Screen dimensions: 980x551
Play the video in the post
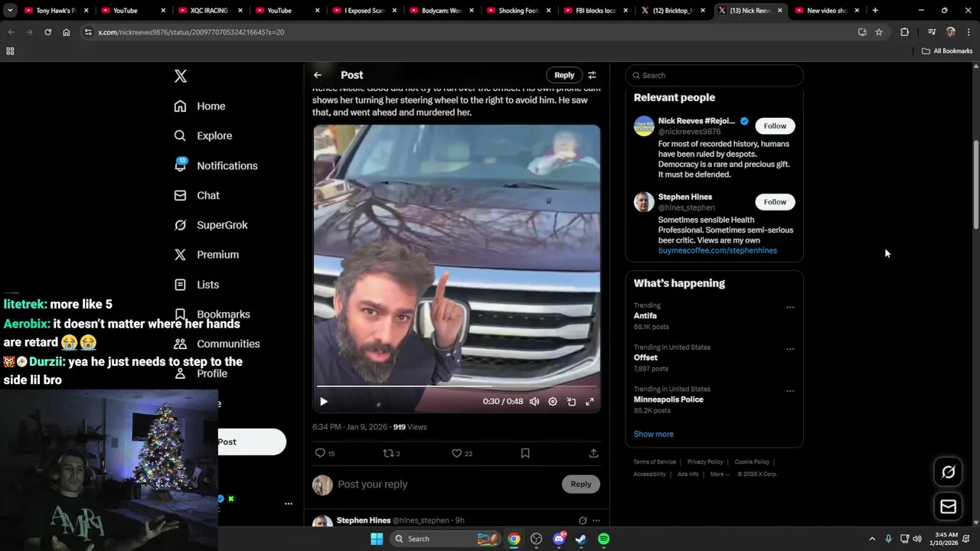click(323, 402)
